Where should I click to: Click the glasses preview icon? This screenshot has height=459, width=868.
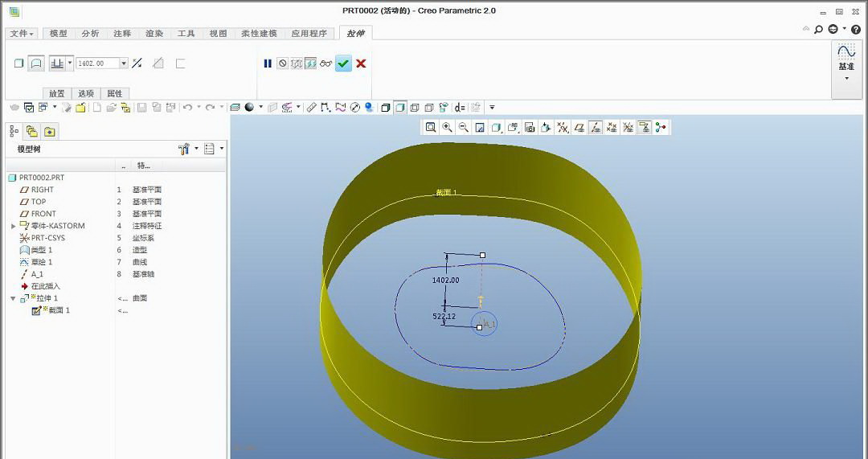pos(325,64)
